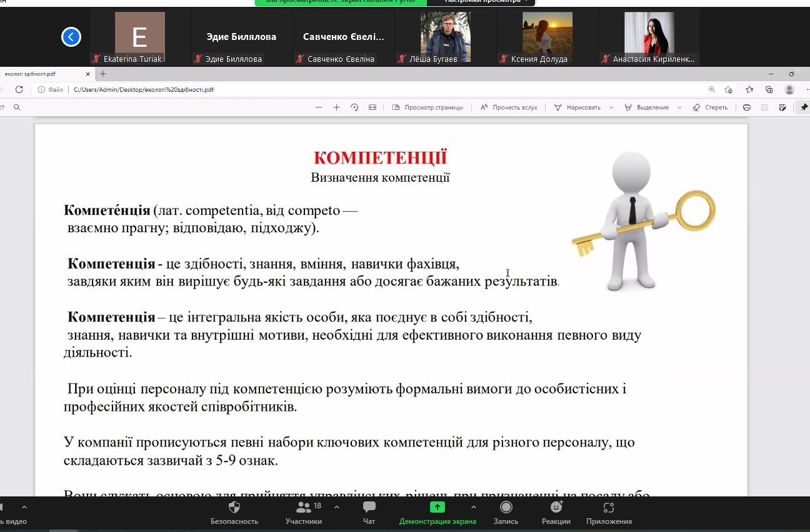
Task: Fit PDF page to width
Action: point(372,107)
